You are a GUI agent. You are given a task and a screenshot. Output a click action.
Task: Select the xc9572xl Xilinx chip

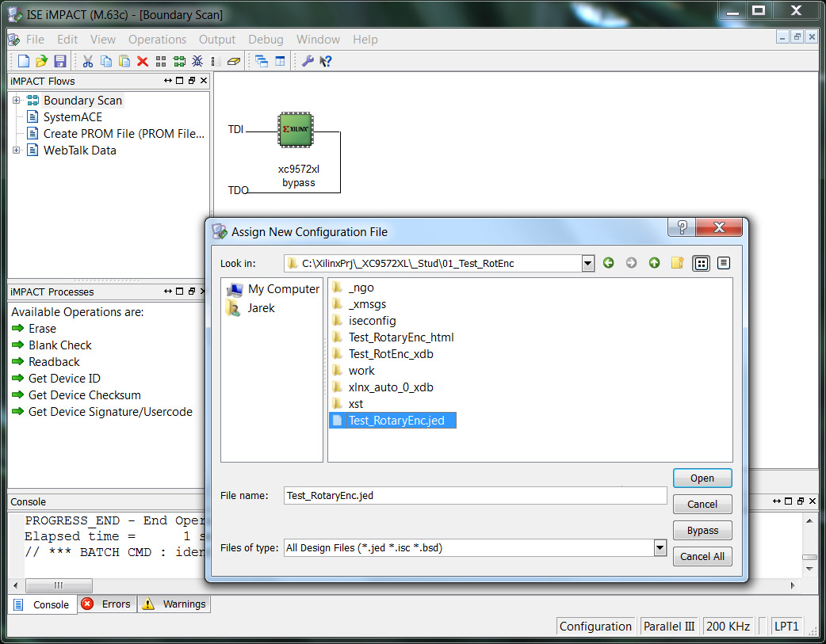point(296,130)
